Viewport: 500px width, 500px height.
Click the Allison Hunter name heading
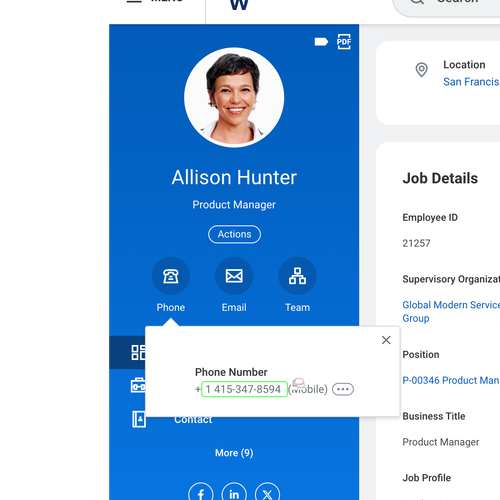tap(234, 177)
